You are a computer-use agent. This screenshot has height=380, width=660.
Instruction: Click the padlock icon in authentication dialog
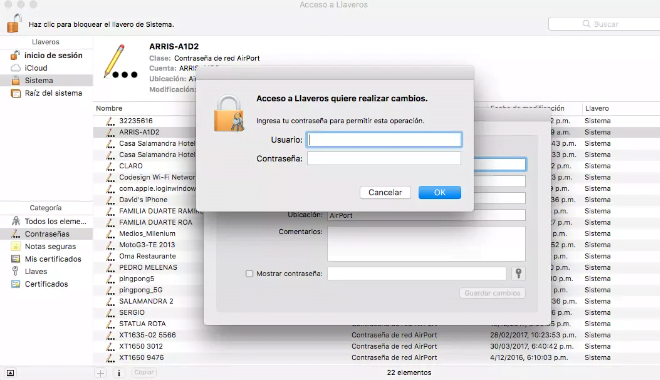click(x=229, y=113)
